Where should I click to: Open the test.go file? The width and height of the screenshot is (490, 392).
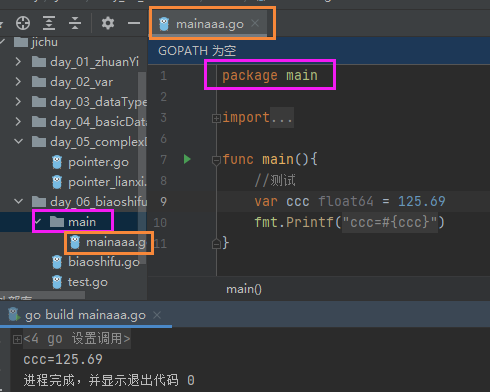pyautogui.click(x=80, y=282)
